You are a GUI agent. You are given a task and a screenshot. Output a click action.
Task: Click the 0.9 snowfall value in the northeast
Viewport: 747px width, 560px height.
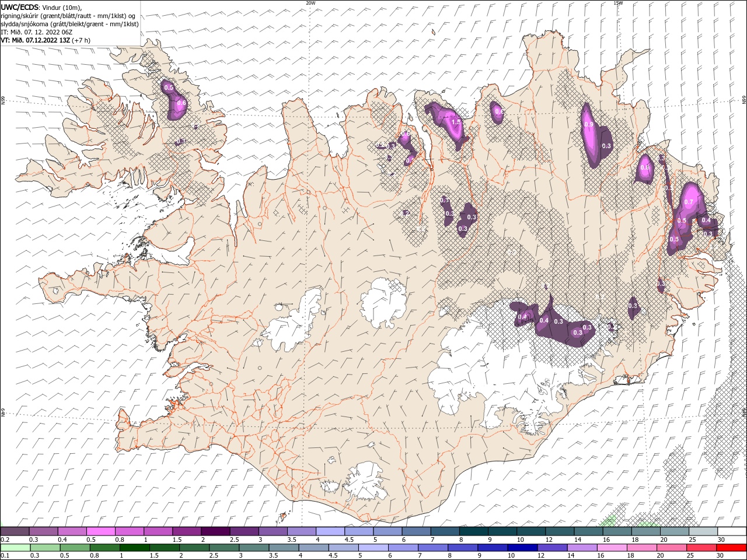(589, 125)
